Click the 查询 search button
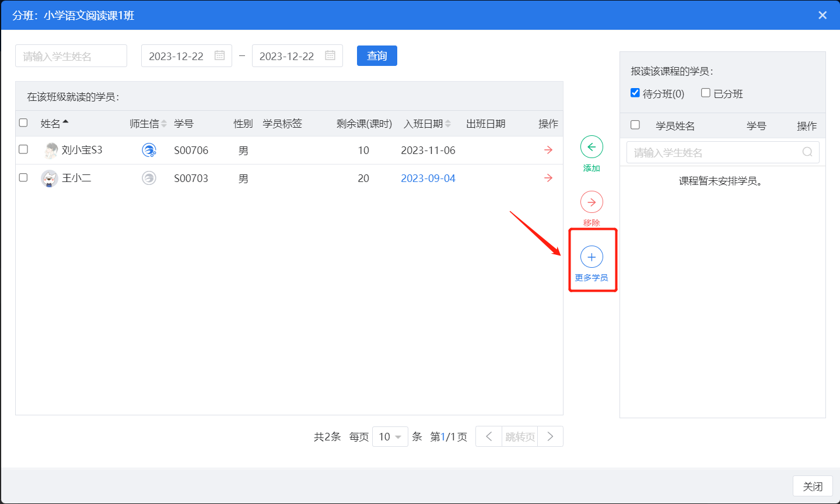Image resolution: width=840 pixels, height=504 pixels. [x=377, y=55]
